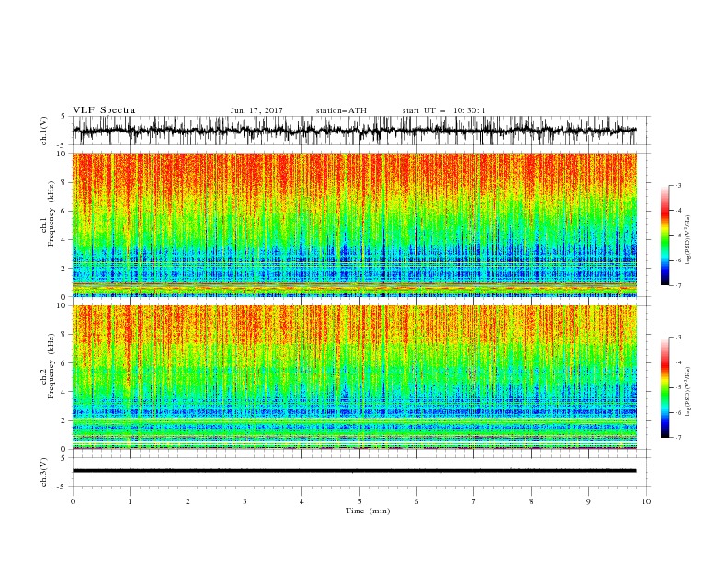Screen dimensions: 728x563
Task: Click the ch.1 spectrogram panel
Action: pyautogui.click(x=355, y=224)
